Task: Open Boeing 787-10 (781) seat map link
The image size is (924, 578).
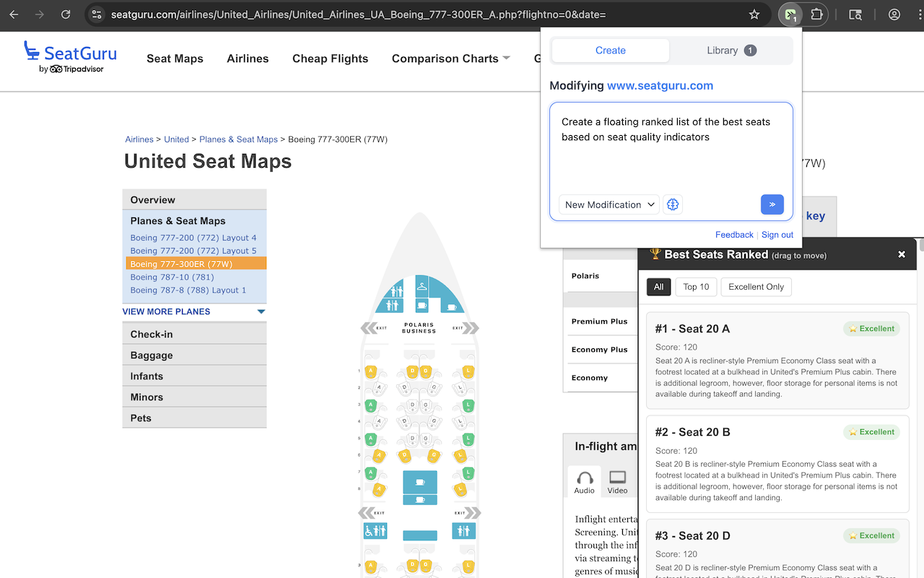Action: [x=172, y=277]
